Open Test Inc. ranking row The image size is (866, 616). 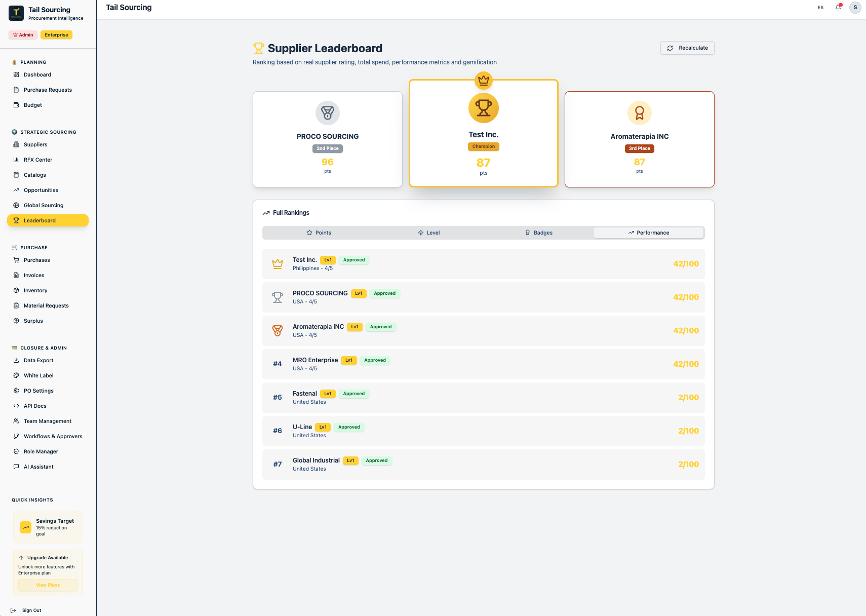484,264
